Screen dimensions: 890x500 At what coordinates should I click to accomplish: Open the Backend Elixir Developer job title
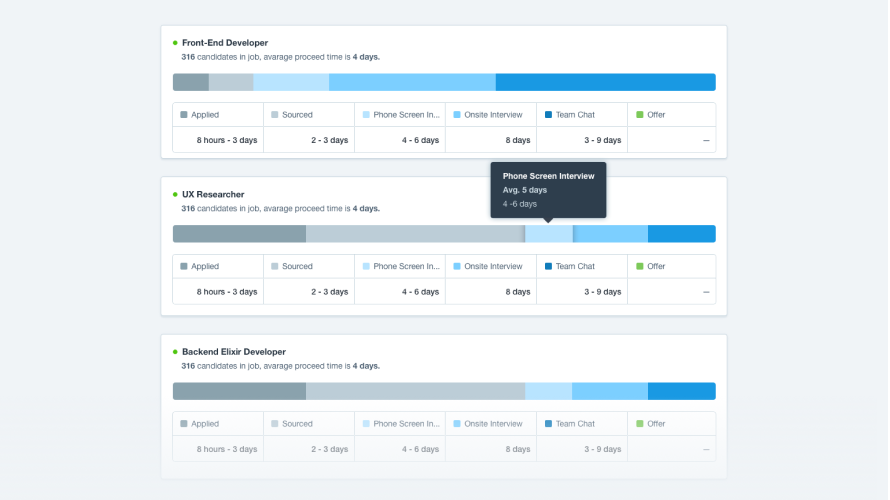[233, 352]
